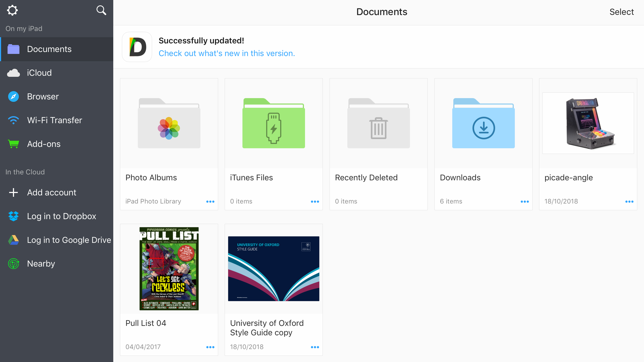This screenshot has width=644, height=362.
Task: Open the Photo Albums folder icon
Action: [x=169, y=123]
